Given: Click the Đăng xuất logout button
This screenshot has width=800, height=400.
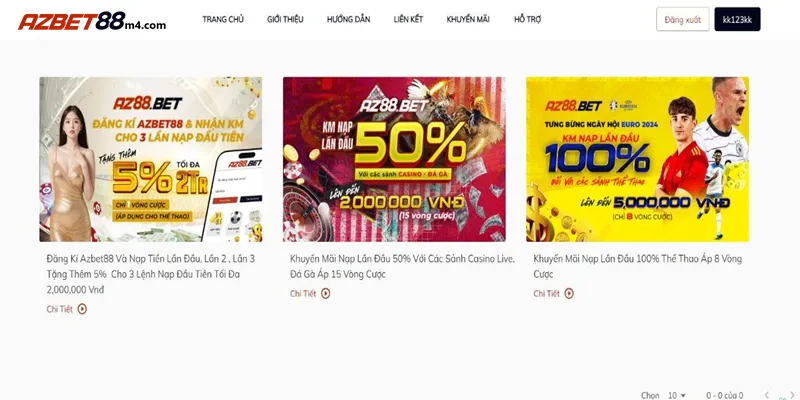Looking at the screenshot, I should [683, 19].
